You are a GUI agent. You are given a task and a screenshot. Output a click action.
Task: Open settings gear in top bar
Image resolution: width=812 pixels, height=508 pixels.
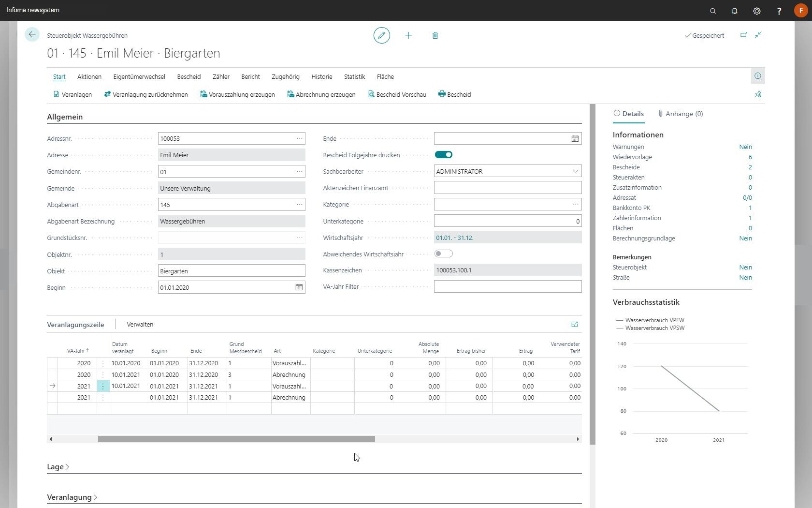(756, 11)
